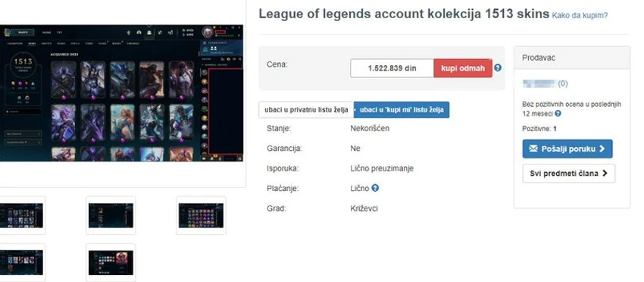Click the arrow on Svi predmeti člana
The image size is (644, 282).
click(x=605, y=174)
